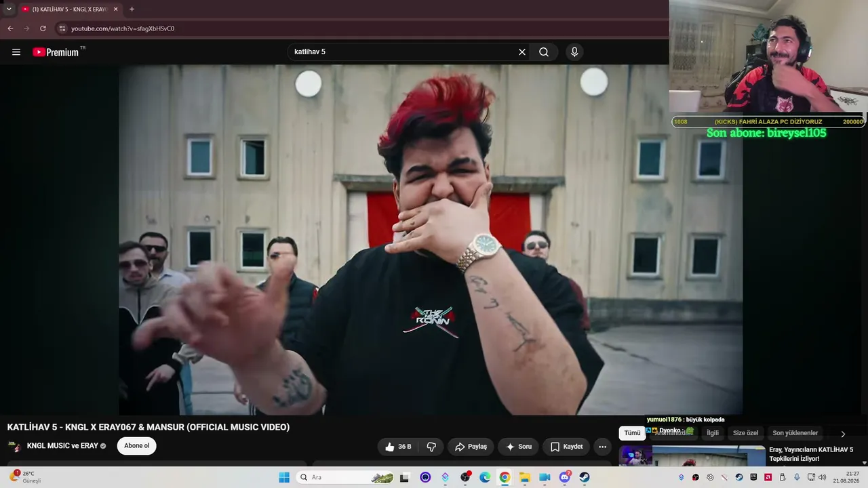Open the Epic Games tray icon
This screenshot has height=488, width=868.
(x=753, y=477)
